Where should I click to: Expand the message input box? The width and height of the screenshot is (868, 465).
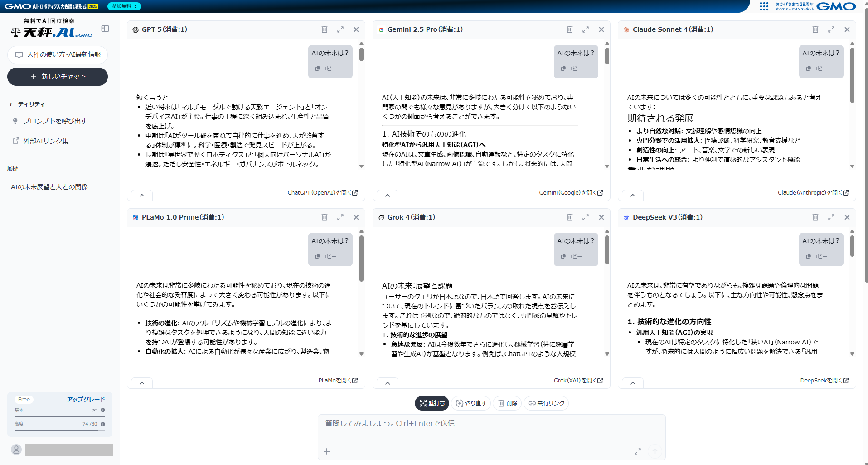click(x=638, y=451)
